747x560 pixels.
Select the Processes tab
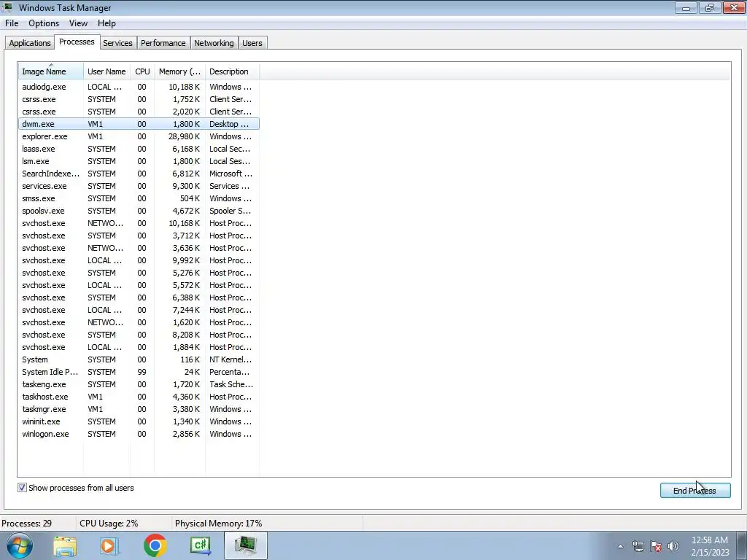click(x=77, y=42)
